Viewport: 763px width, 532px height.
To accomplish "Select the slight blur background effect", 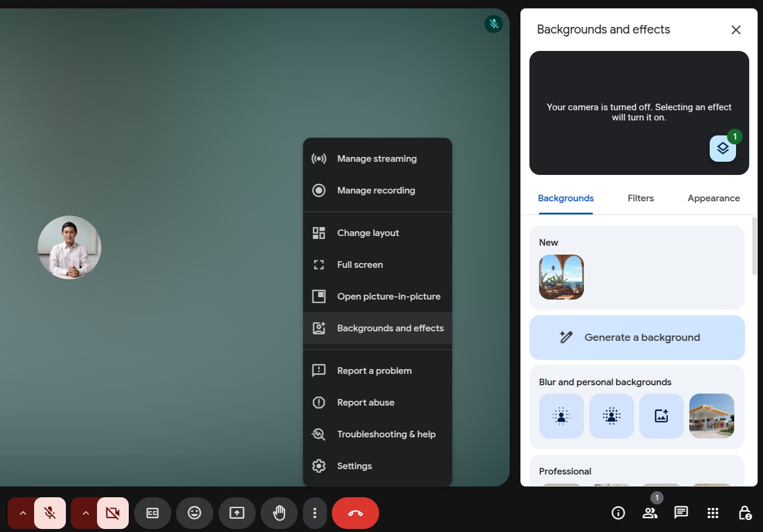I will click(x=561, y=416).
